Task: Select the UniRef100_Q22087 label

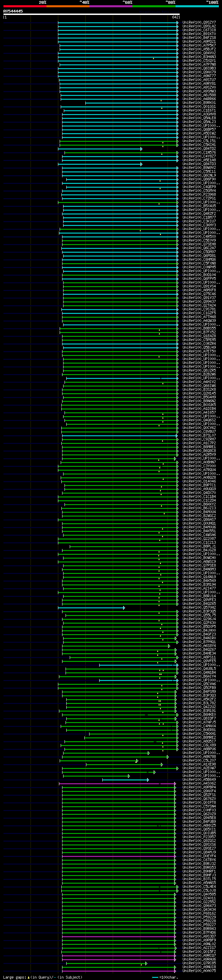Action: point(199,539)
